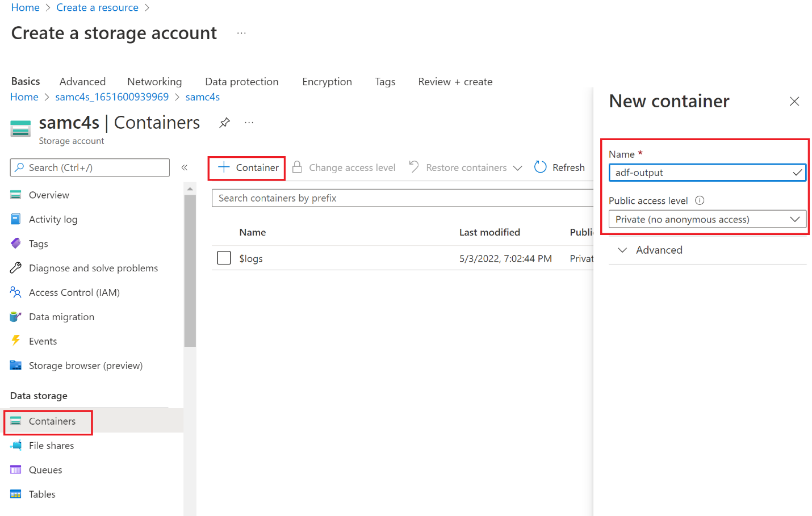Open Access Control (IAM) people icon
The height and width of the screenshot is (516, 812).
[x=16, y=292]
